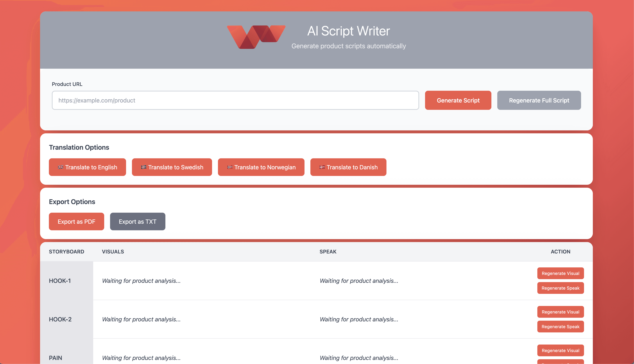Translate script to Swedish
Image resolution: width=634 pixels, height=364 pixels.
pos(172,167)
